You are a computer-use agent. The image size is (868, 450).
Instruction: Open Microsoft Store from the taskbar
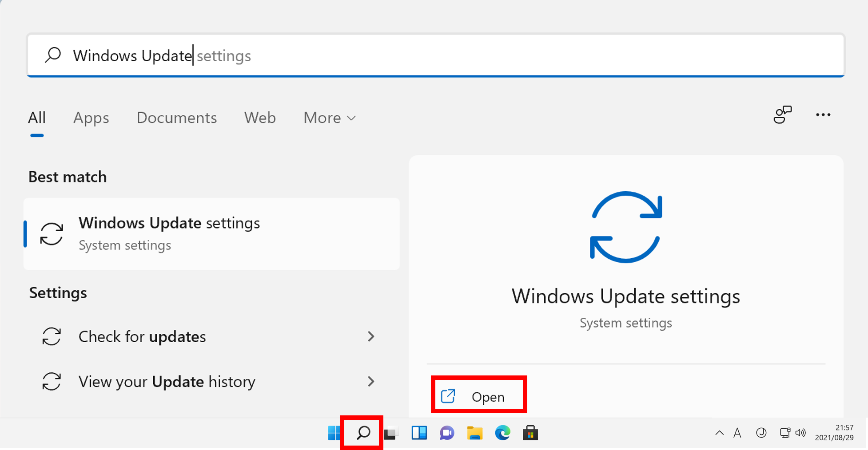[x=530, y=433]
